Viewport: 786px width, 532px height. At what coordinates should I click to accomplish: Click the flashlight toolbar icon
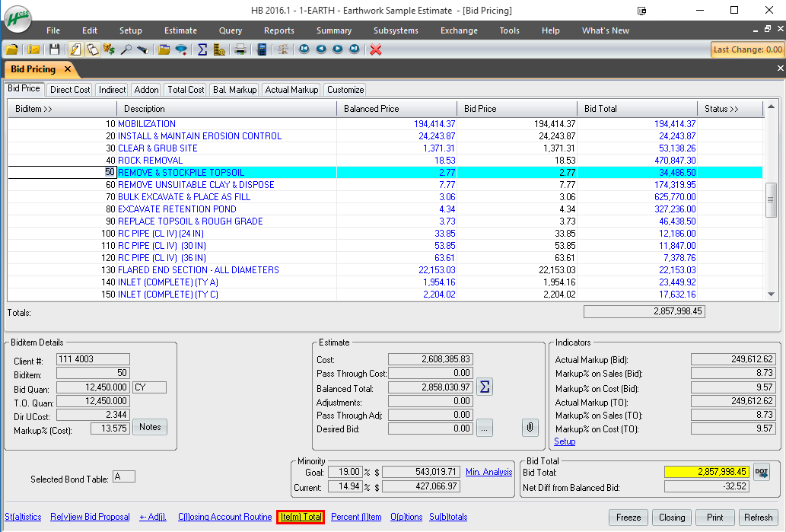pyautogui.click(x=143, y=49)
